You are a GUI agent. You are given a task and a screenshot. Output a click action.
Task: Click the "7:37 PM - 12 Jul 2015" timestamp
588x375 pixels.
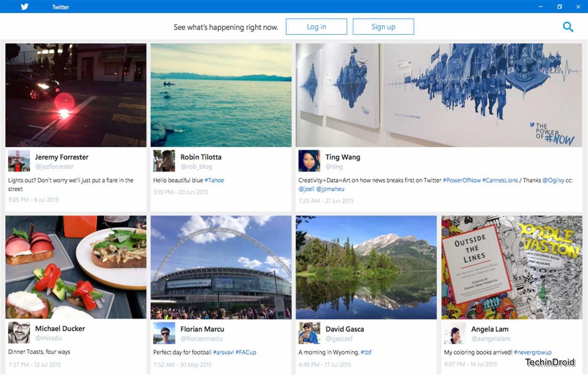click(x=34, y=365)
